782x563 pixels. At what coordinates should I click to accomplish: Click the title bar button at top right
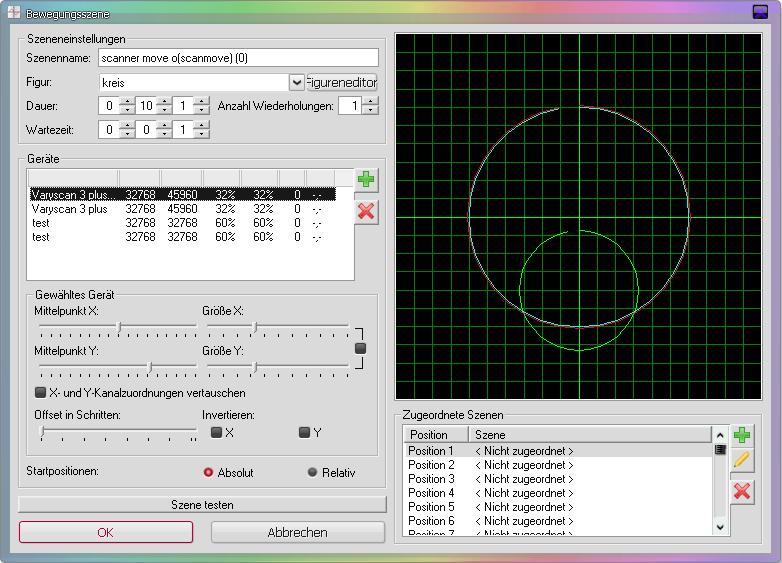click(759, 11)
